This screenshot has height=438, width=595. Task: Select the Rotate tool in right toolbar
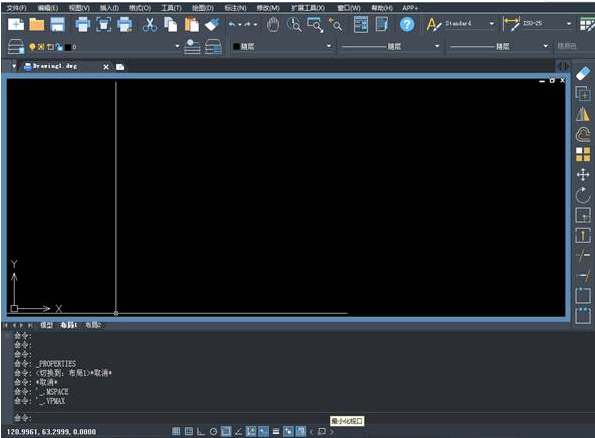pyautogui.click(x=583, y=195)
